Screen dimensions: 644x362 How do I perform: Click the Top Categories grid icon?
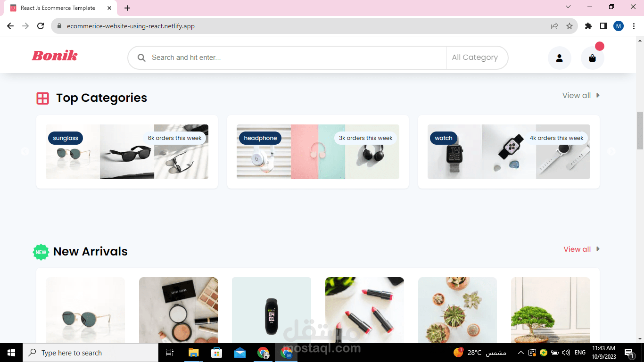43,98
